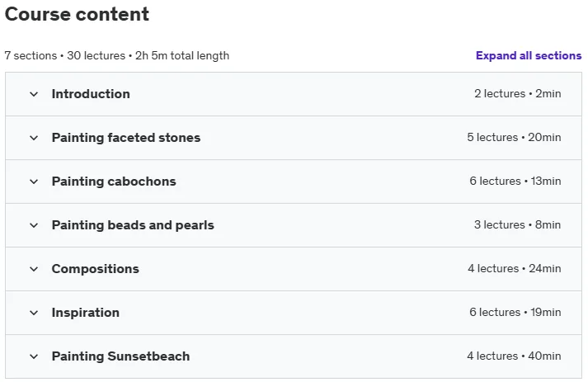
Task: Expand the Inspiration chevron icon
Action: (34, 313)
